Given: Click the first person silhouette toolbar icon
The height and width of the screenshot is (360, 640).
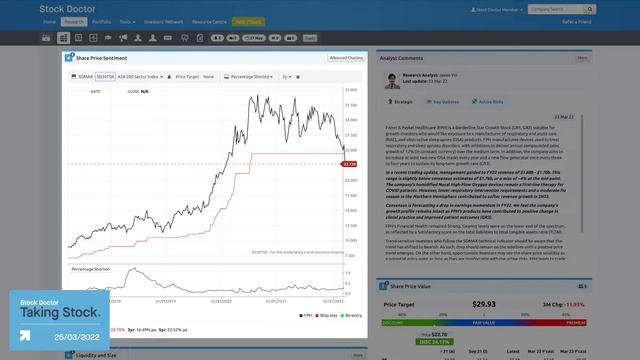Looking at the screenshot, I should click(x=138, y=38).
